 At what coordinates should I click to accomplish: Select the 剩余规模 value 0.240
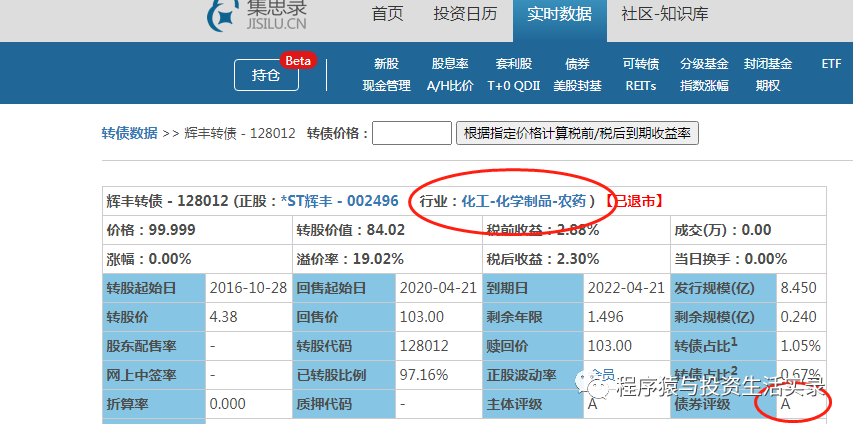(799, 317)
